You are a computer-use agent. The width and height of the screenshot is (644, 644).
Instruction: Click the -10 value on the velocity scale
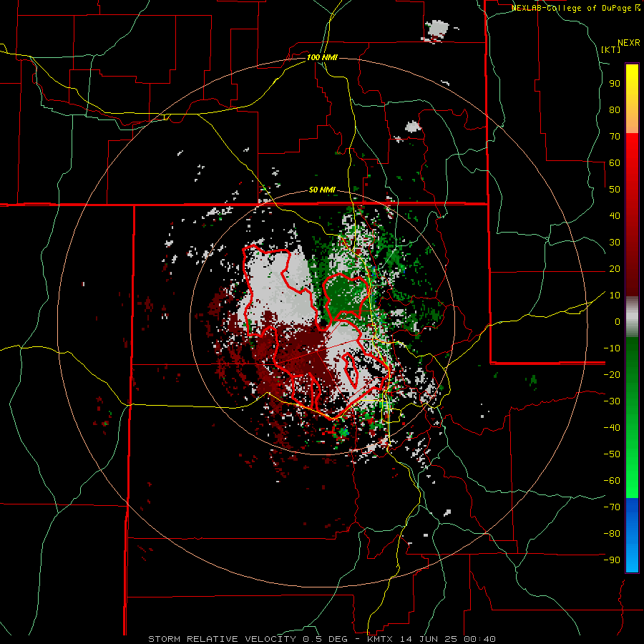click(612, 348)
